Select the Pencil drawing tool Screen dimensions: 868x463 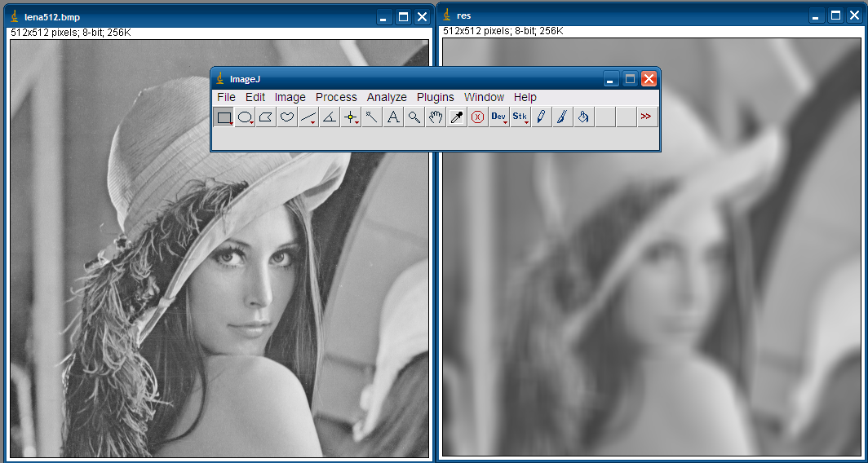[x=541, y=117]
